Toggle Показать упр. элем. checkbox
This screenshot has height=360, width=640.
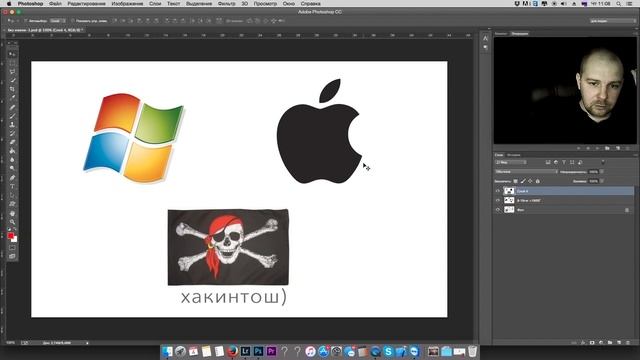coord(73,20)
